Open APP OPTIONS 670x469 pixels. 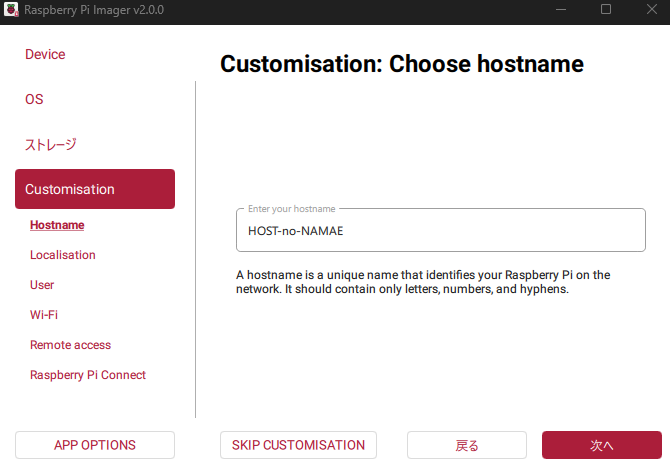tap(95, 445)
